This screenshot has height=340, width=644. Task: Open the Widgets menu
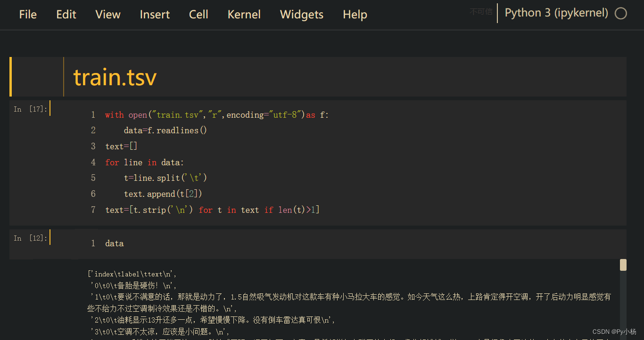click(301, 15)
